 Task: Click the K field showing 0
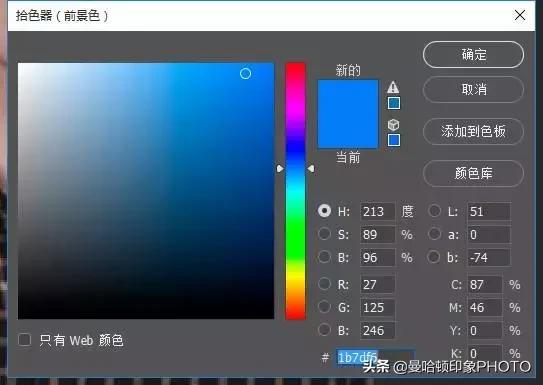pyautogui.click(x=485, y=353)
